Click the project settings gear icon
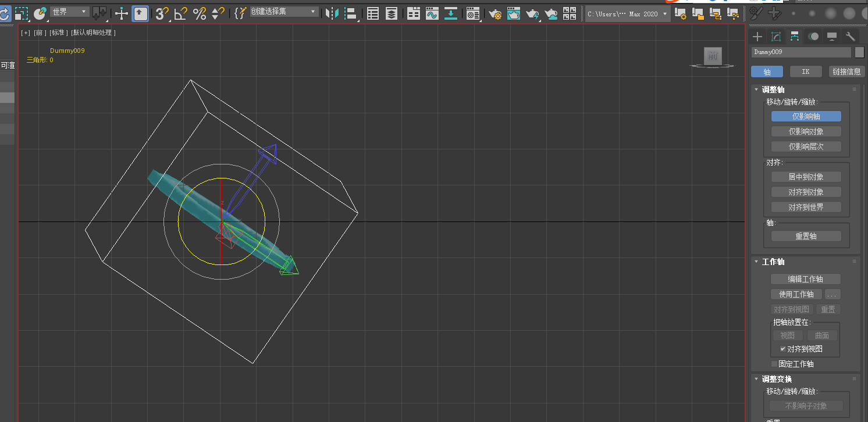 pyautogui.click(x=680, y=14)
